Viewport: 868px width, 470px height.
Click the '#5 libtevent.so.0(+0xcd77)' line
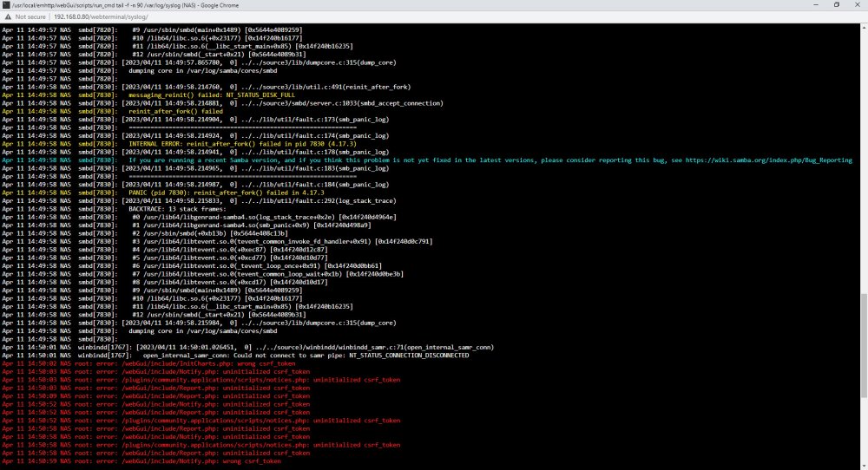(x=164, y=258)
